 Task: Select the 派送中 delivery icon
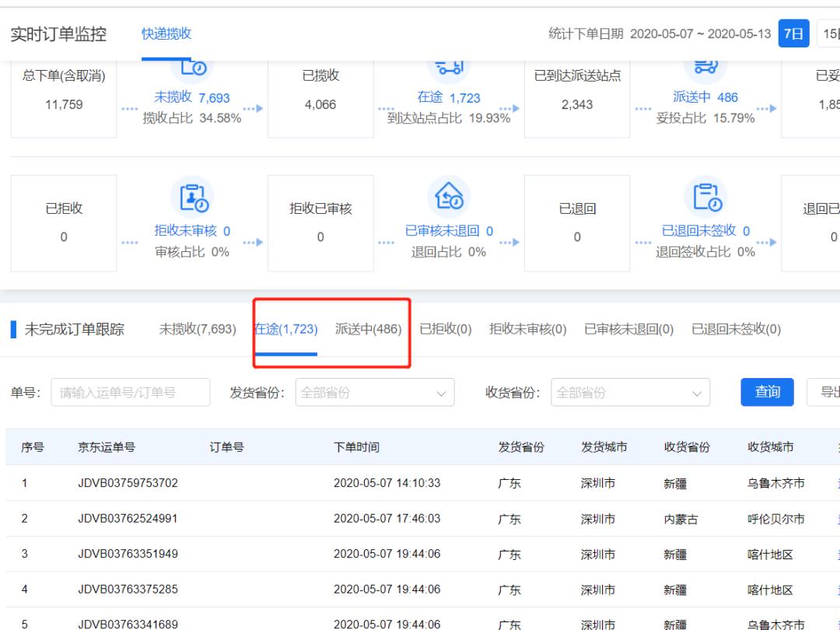click(x=706, y=68)
